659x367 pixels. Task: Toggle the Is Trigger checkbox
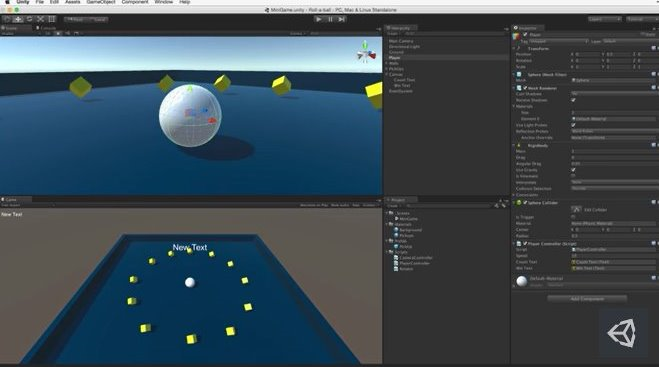pyautogui.click(x=573, y=217)
